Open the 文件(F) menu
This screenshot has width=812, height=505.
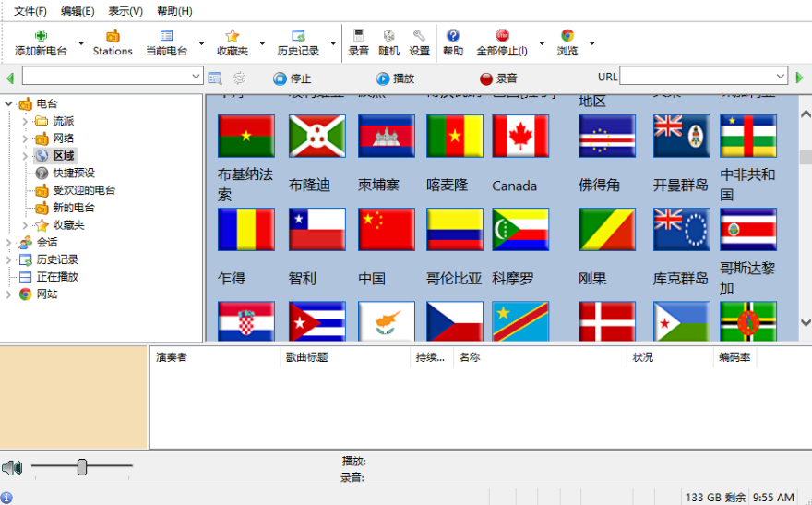30,11
